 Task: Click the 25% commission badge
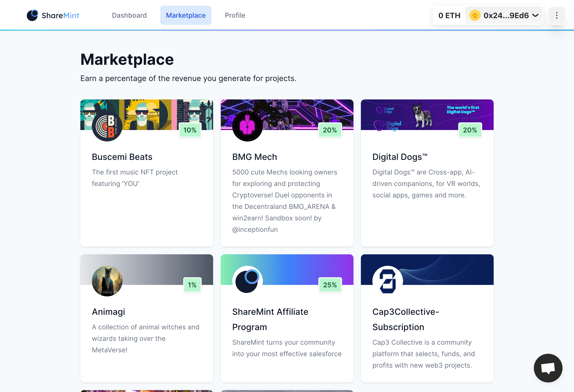(x=330, y=285)
